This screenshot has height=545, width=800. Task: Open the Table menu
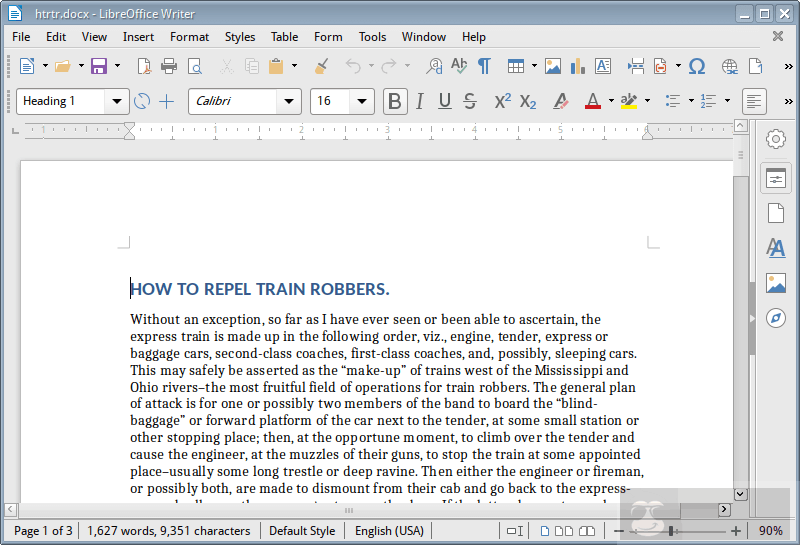coord(284,37)
